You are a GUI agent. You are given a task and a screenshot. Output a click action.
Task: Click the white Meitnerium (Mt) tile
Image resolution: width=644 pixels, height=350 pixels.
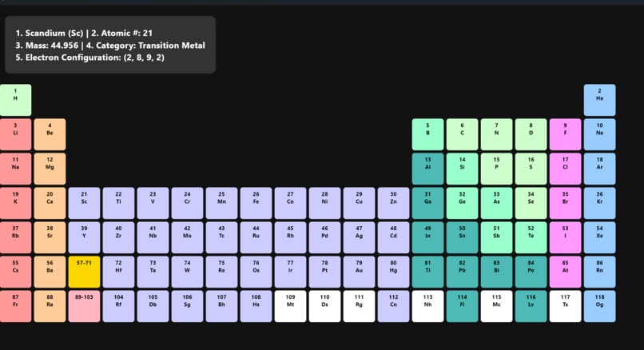(290, 306)
